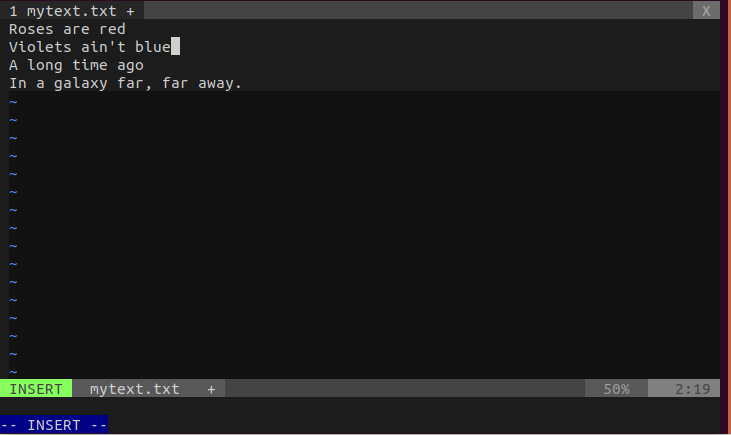Viewport: 731px width, 435px height.
Task: Close the tab with the X button
Action: coord(706,11)
